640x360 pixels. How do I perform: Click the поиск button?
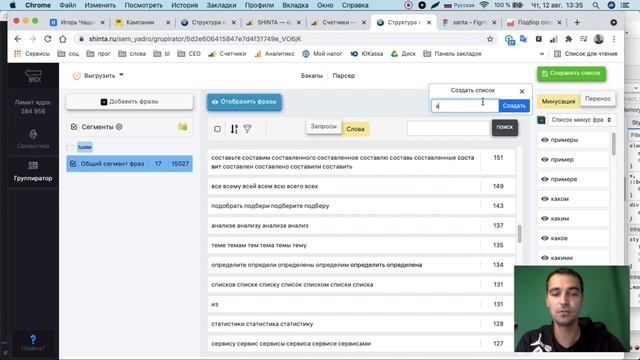[x=505, y=128]
